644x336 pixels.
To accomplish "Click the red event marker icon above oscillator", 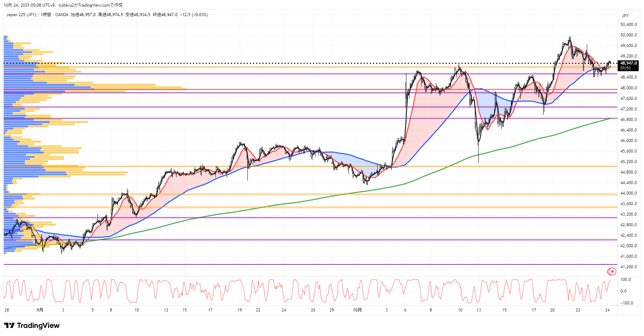I will tap(612, 271).
